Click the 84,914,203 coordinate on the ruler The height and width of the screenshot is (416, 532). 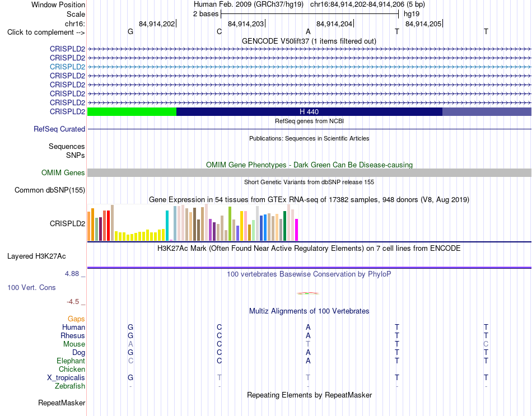[x=246, y=24]
